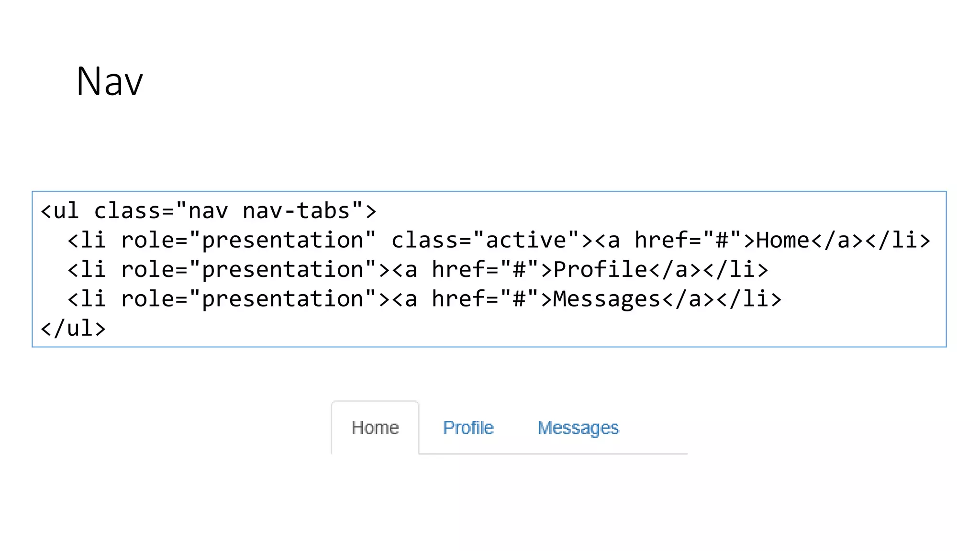Click role="presentation" on the Messages code line

[x=248, y=299]
